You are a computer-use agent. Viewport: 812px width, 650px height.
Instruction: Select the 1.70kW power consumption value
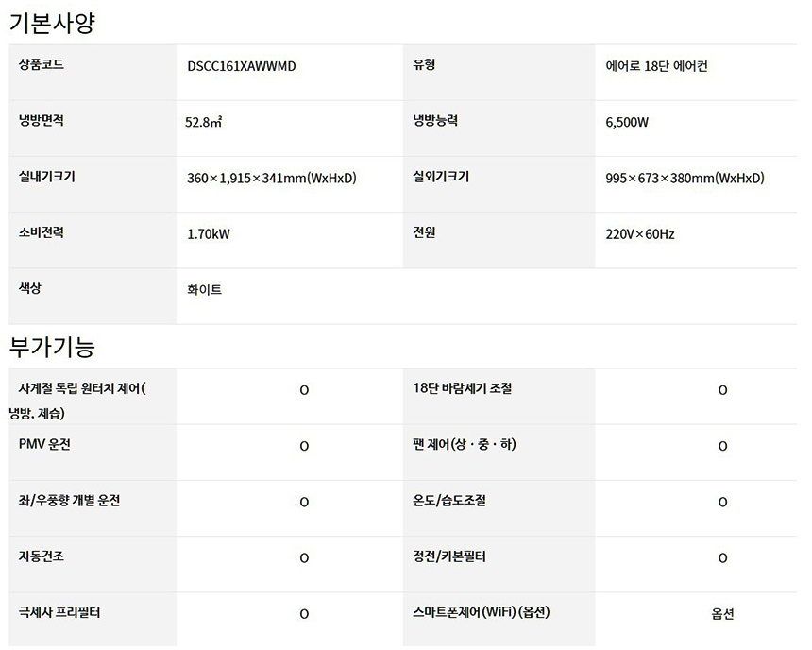click(208, 234)
